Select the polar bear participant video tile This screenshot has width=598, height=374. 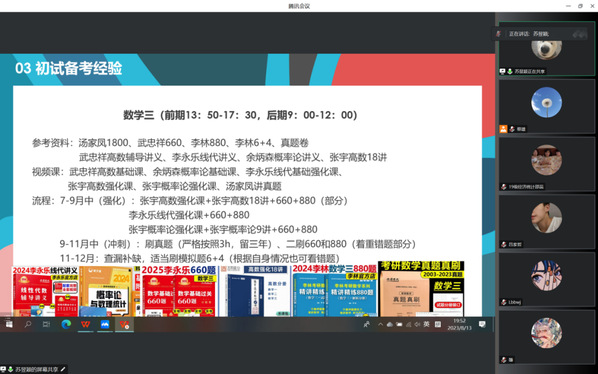[547, 49]
